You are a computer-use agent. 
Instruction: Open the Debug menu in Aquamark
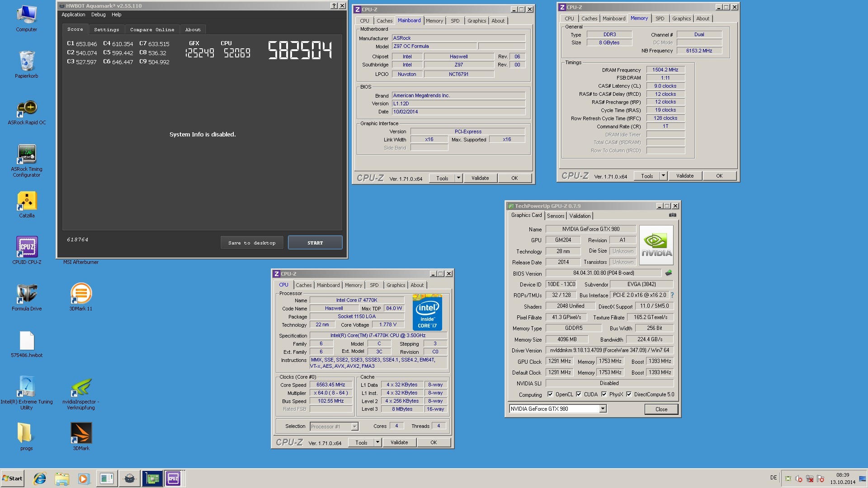tap(98, 14)
